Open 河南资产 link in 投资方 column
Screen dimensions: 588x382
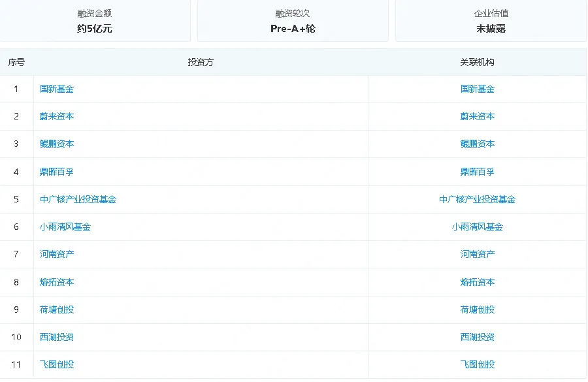point(57,254)
